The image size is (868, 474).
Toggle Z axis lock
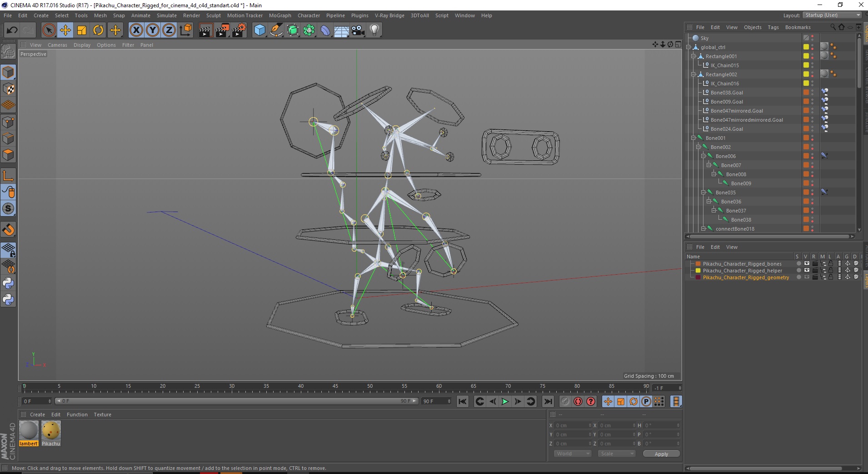pos(169,30)
